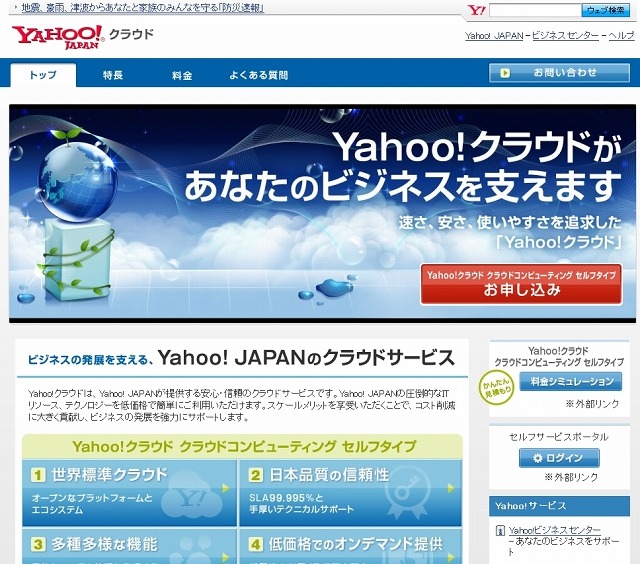
Task: Click the web search input field
Action: tap(535, 10)
